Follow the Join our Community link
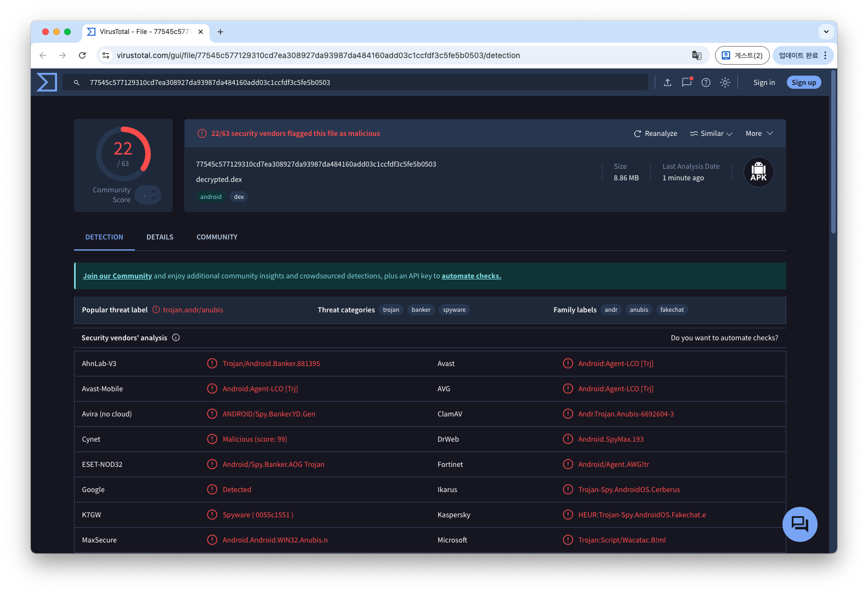This screenshot has height=594, width=868. (x=117, y=276)
